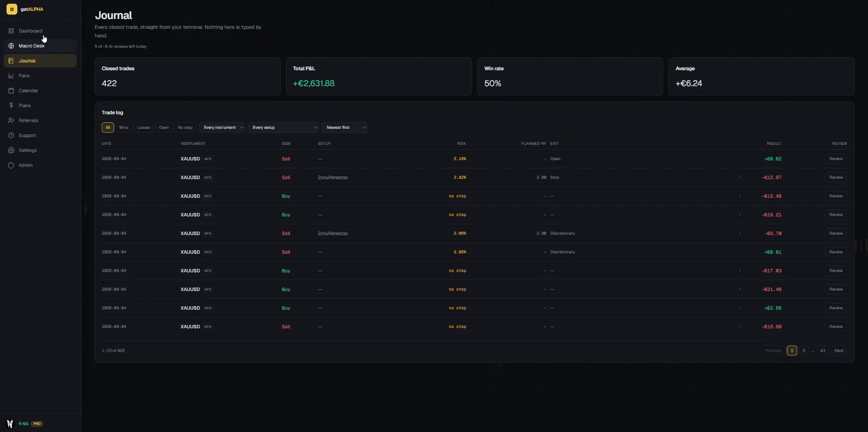The width and height of the screenshot is (868, 432).
Task: Open Admin from the sidebar
Action: pos(40,165)
